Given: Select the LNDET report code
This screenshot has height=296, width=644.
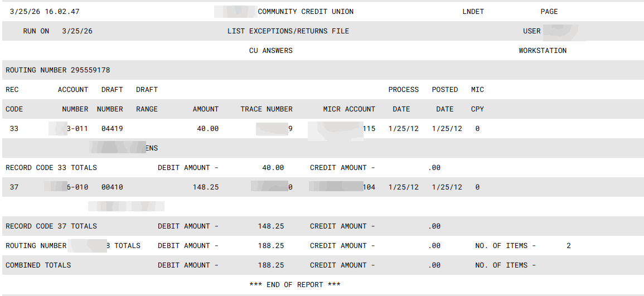Looking at the screenshot, I should (473, 12).
